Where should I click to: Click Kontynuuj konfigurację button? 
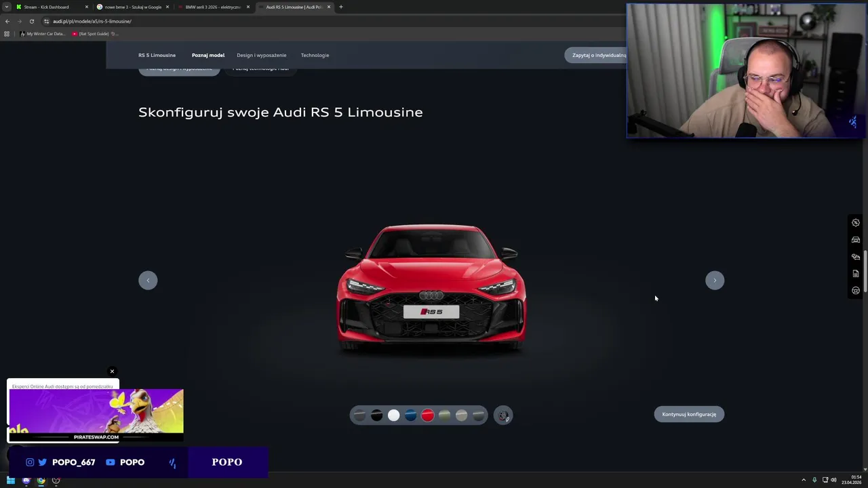click(x=689, y=414)
